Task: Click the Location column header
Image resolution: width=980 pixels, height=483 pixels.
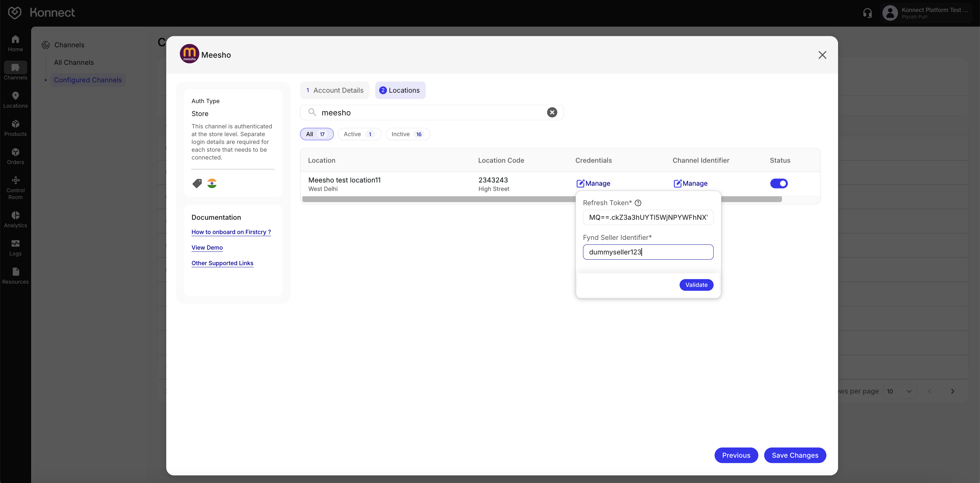Action: click(321, 160)
